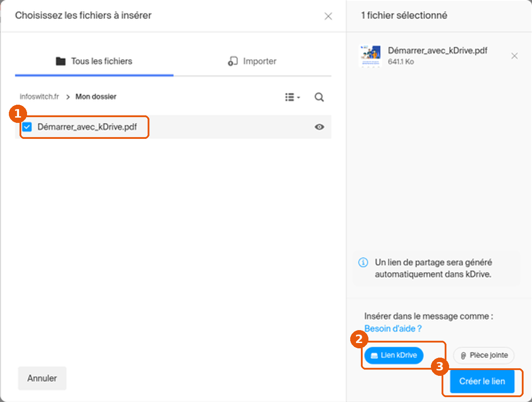
Task: Open Besoin d'aide ? link
Action: point(393,329)
